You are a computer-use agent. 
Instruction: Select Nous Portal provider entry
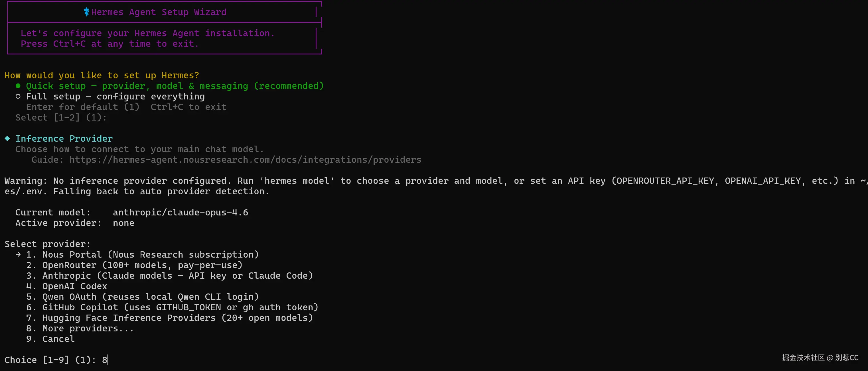142,255
